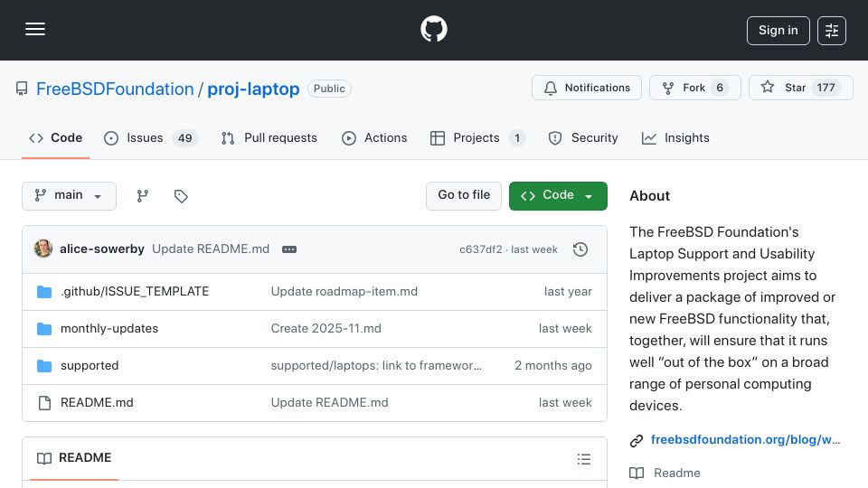Click the Sign in button
This screenshot has width=868, height=488.
pos(778,31)
